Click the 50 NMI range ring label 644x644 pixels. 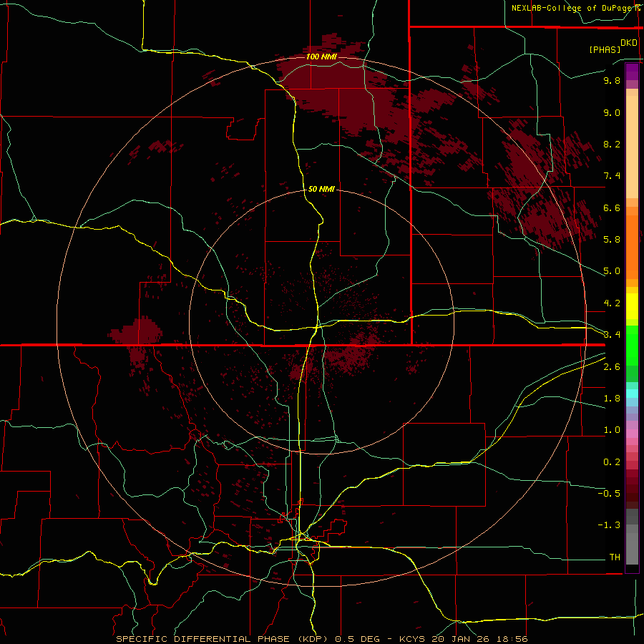(x=321, y=189)
